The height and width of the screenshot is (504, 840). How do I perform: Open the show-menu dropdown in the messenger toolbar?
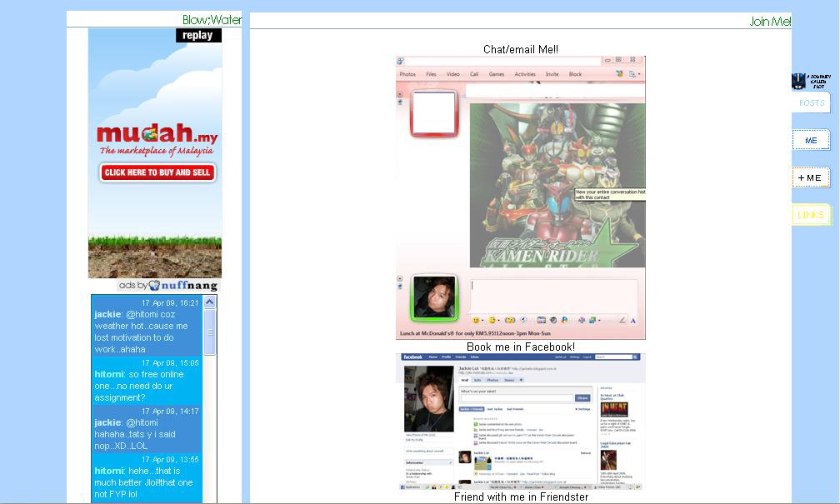pyautogui.click(x=634, y=74)
